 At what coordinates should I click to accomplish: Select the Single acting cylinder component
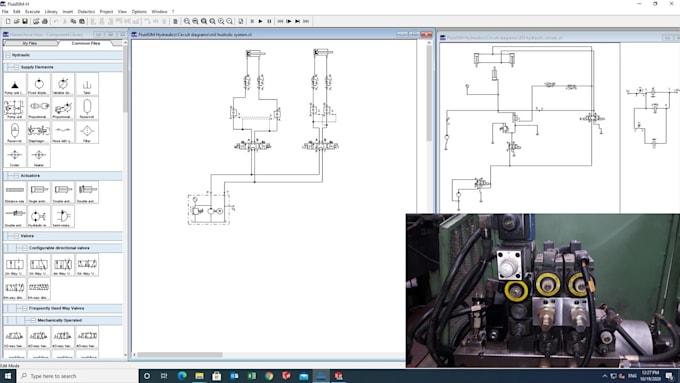tap(39, 192)
